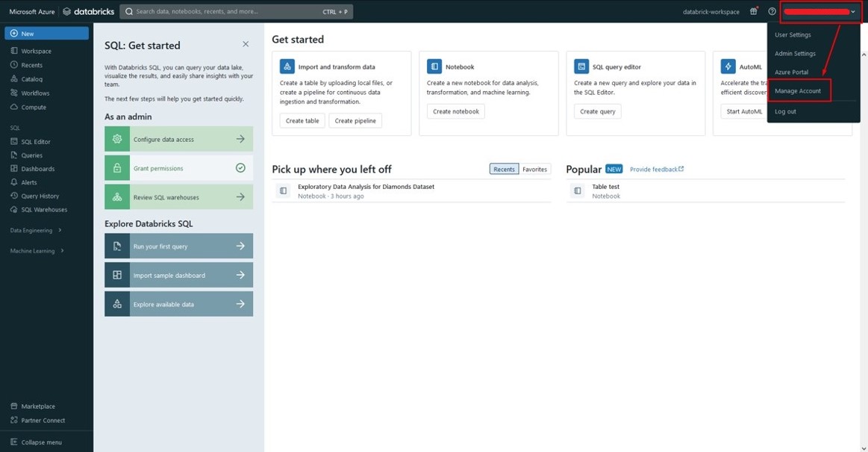Open Workspace from the sidebar
Screen dimensions: 868x452
tap(31, 51)
